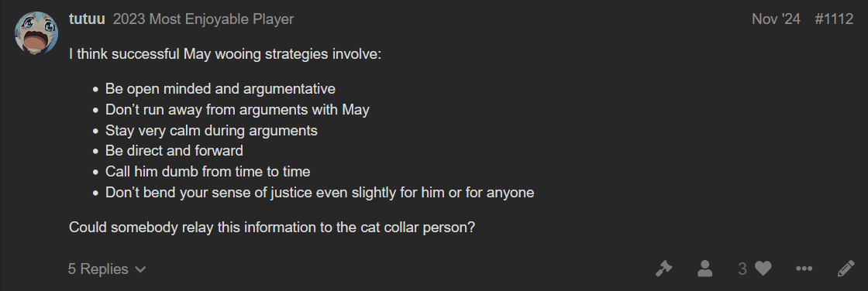The image size is (868, 291).
Task: Click the gavel moderation icon
Action: point(663,269)
